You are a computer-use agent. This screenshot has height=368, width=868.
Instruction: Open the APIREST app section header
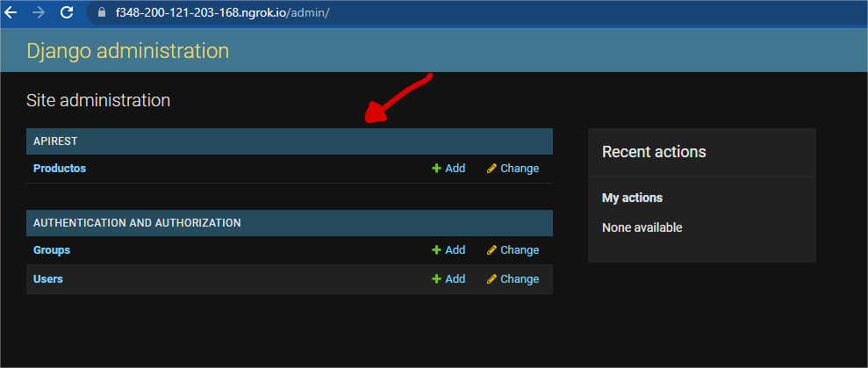coord(55,141)
